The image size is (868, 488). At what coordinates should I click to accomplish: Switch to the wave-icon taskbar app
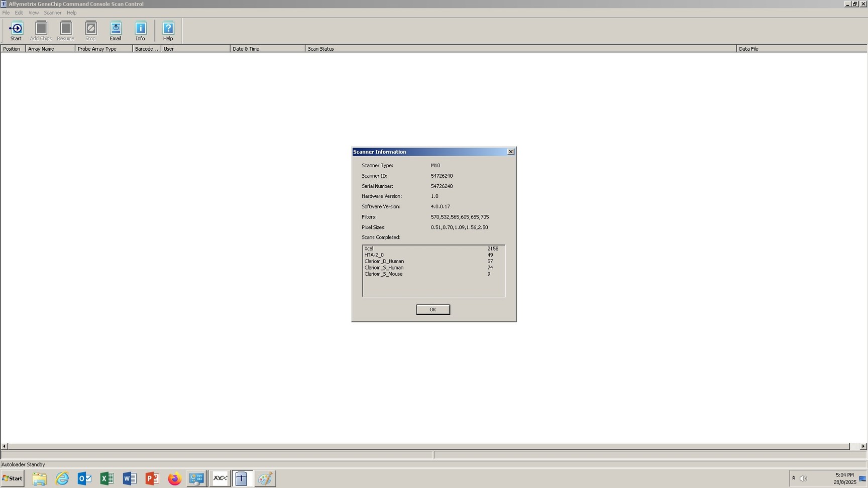coord(220,478)
